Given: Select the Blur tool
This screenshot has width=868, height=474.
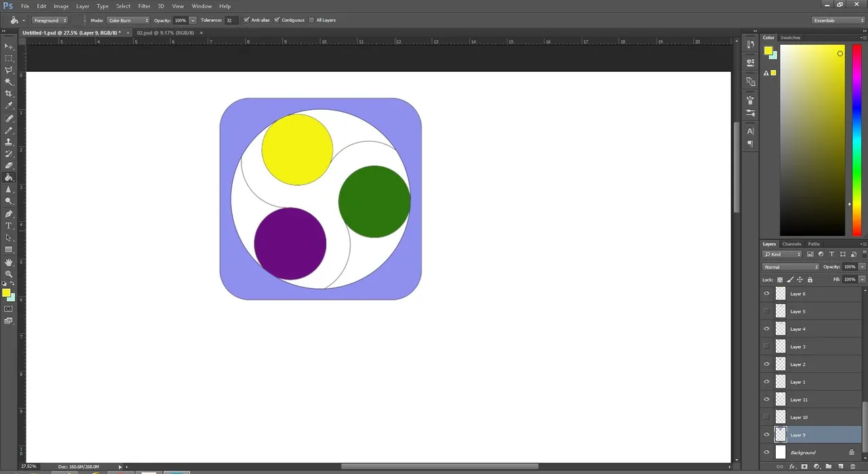Looking at the screenshot, I should point(9,189).
